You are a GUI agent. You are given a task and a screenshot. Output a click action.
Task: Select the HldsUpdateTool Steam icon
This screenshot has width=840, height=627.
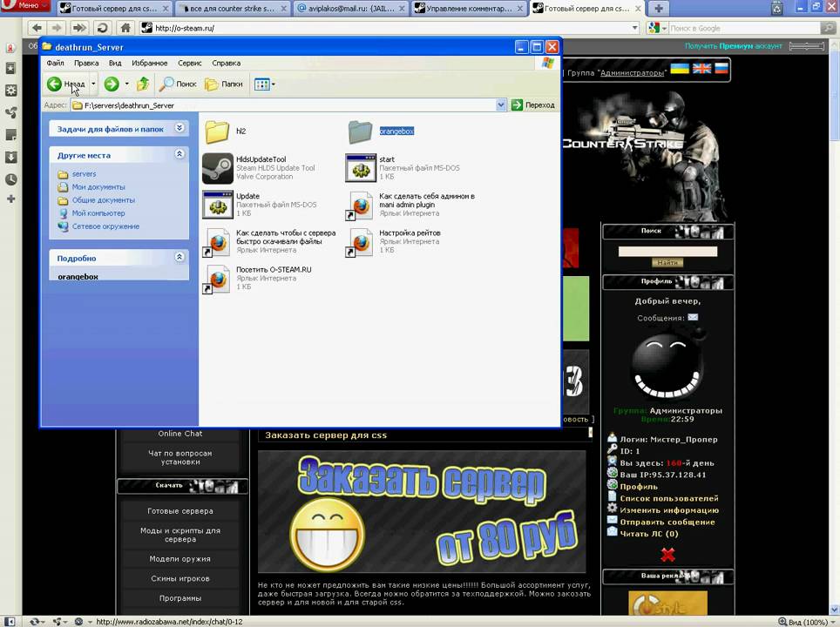pos(218,168)
